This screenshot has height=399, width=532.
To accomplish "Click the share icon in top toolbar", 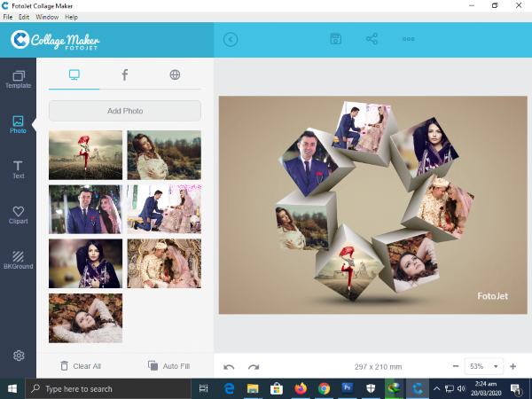I will (x=372, y=39).
